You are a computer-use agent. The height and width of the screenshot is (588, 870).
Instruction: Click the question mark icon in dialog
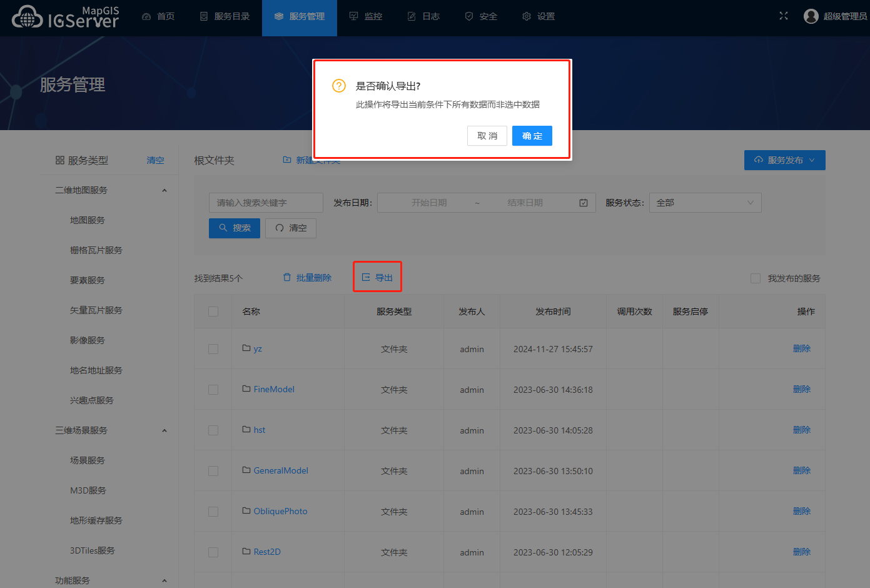tap(339, 86)
